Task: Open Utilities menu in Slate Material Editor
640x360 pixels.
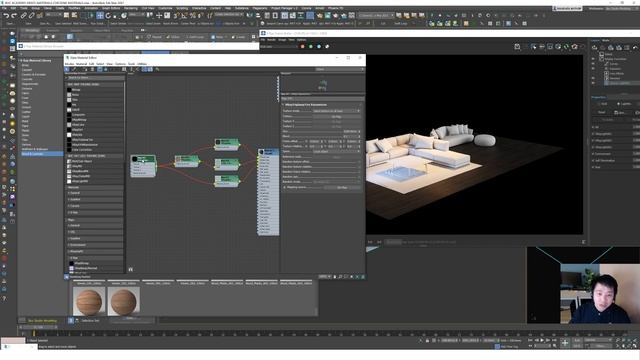Action: (x=142, y=64)
